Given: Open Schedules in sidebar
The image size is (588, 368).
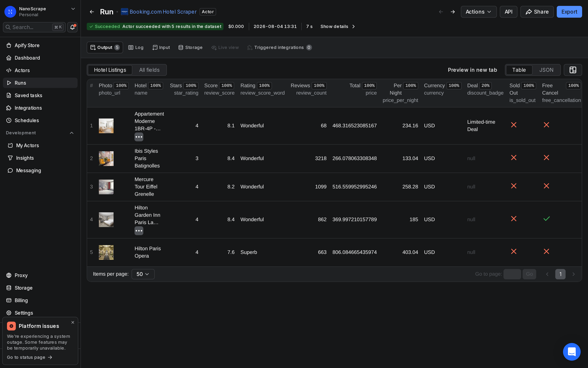Looking at the screenshot, I should (40, 121).
